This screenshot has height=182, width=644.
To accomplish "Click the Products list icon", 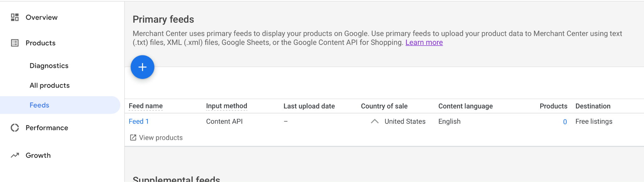I will pyautogui.click(x=15, y=43).
